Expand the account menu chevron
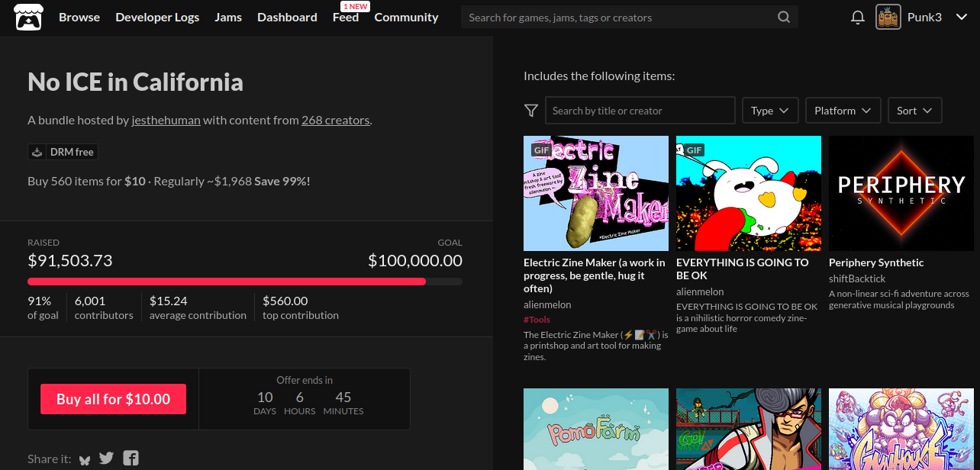The width and height of the screenshot is (980, 470). coord(962,17)
